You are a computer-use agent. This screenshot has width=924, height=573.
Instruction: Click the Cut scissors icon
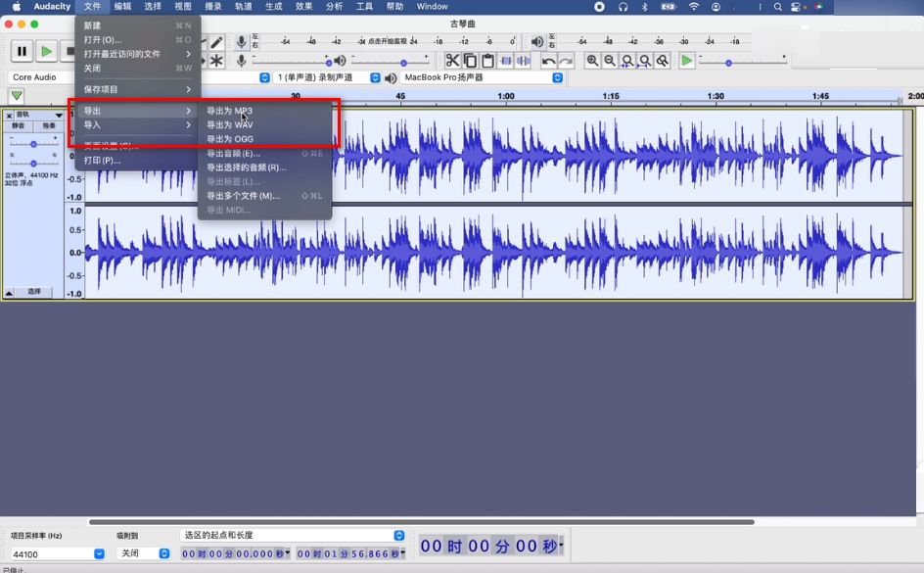(x=452, y=61)
